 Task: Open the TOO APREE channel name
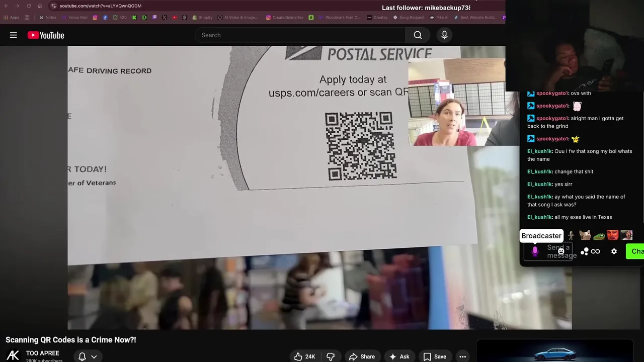pyautogui.click(x=43, y=353)
